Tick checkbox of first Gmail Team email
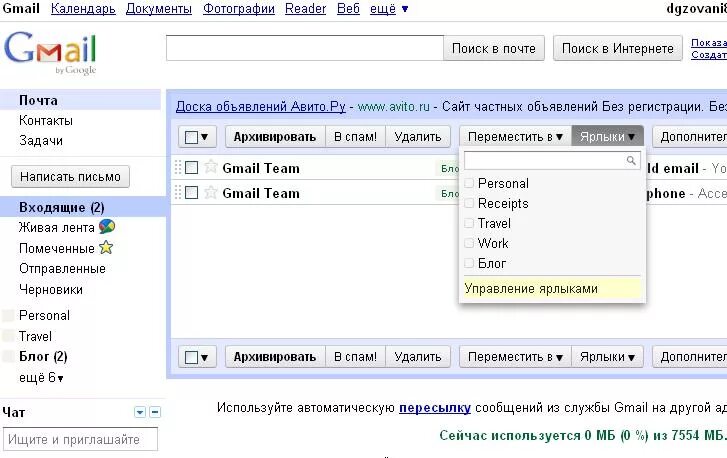The image size is (727, 458). [x=191, y=167]
